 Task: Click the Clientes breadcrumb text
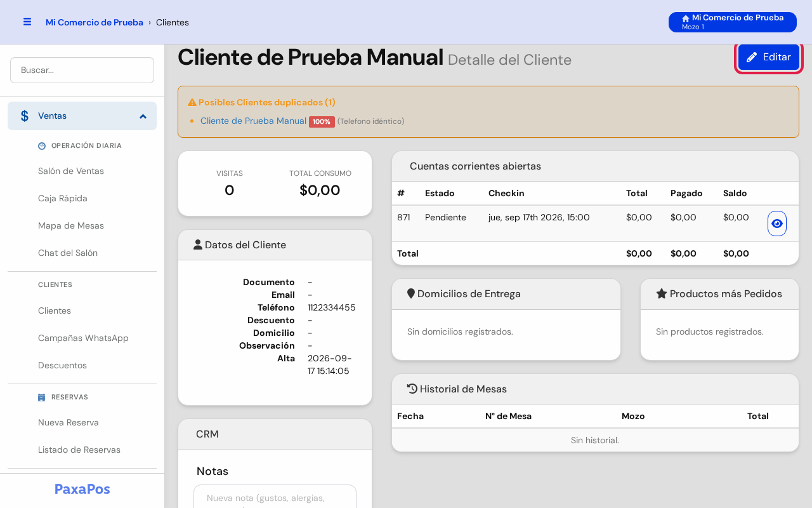click(x=173, y=22)
